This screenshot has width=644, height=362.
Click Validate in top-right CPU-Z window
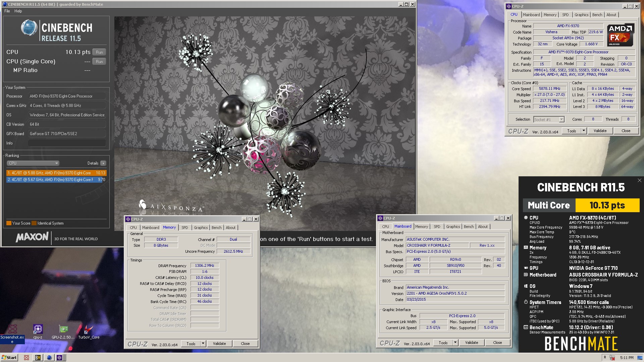(600, 131)
